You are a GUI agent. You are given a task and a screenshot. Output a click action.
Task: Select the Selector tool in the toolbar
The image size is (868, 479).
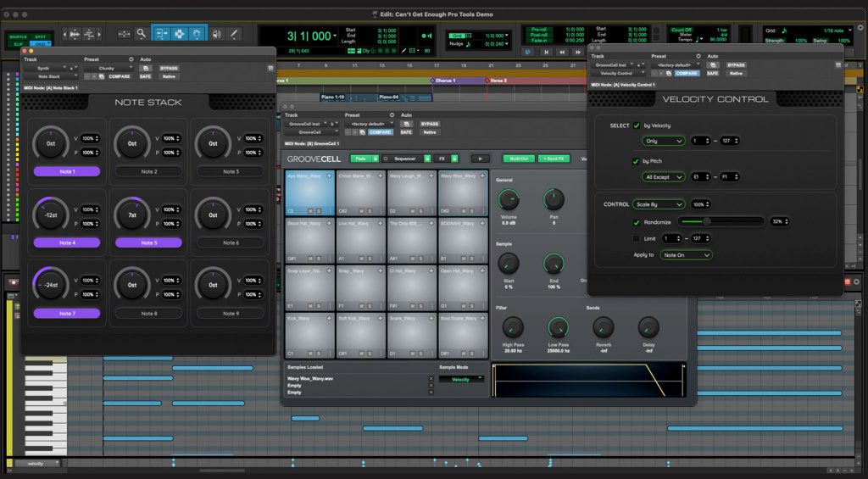point(179,34)
